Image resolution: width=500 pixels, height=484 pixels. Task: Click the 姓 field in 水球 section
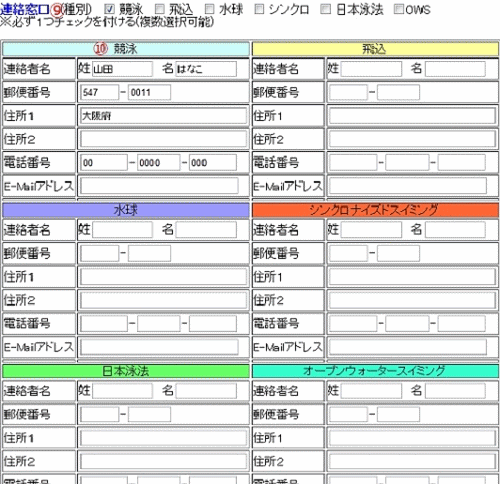pyautogui.click(x=122, y=230)
